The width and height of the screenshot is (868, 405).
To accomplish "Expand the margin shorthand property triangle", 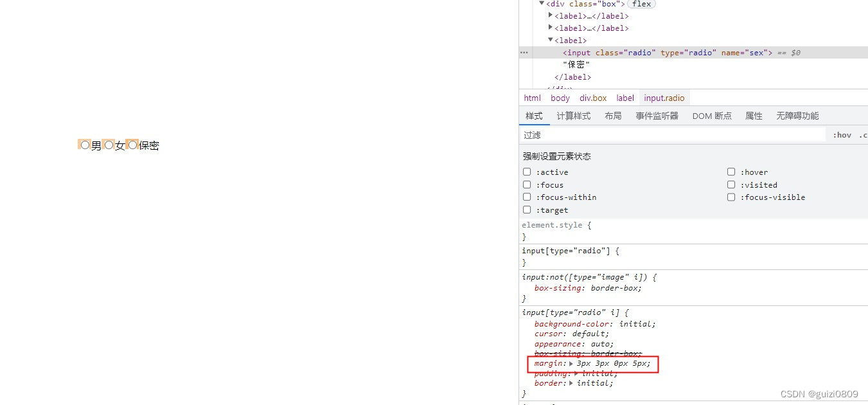I will [571, 363].
